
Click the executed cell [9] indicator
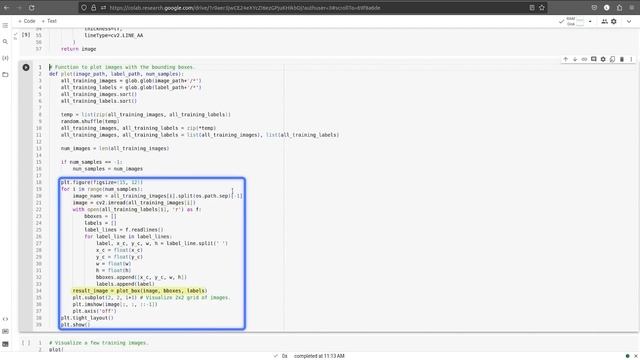tap(26, 35)
